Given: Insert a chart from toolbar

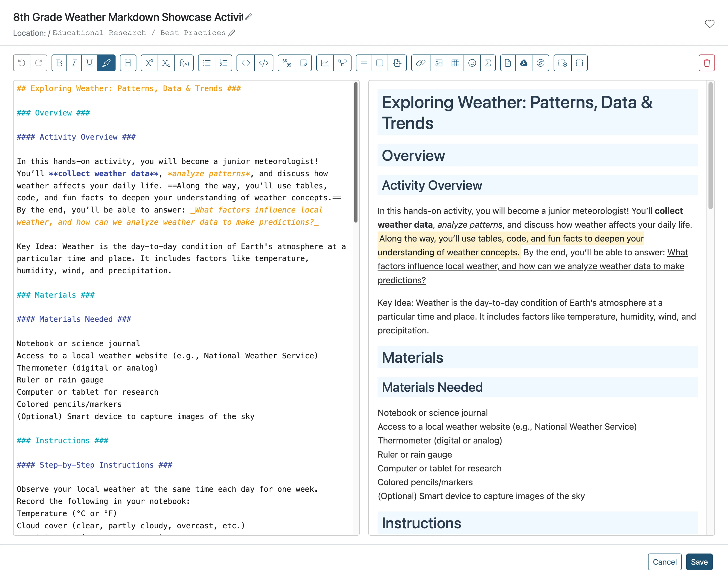Looking at the screenshot, I should pyautogui.click(x=325, y=63).
